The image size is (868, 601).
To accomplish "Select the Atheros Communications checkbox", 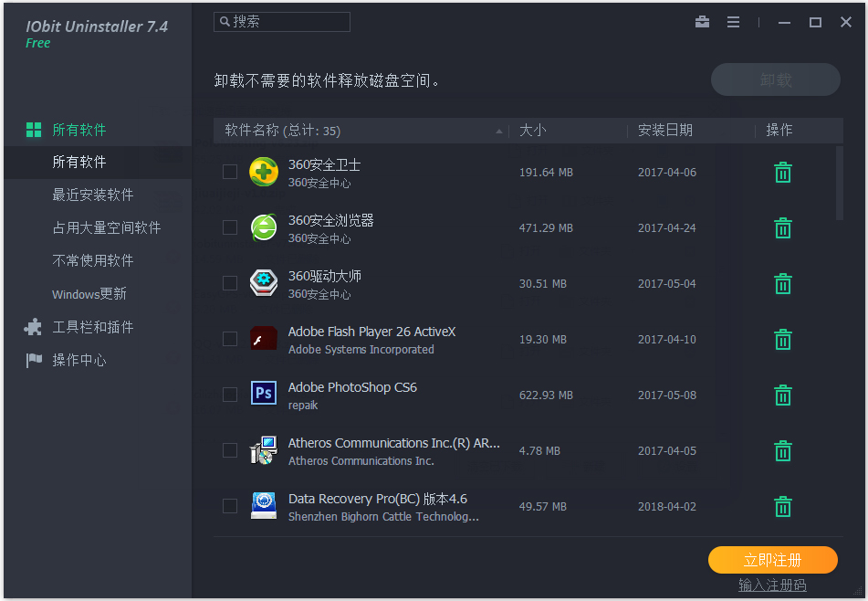I will click(230, 450).
